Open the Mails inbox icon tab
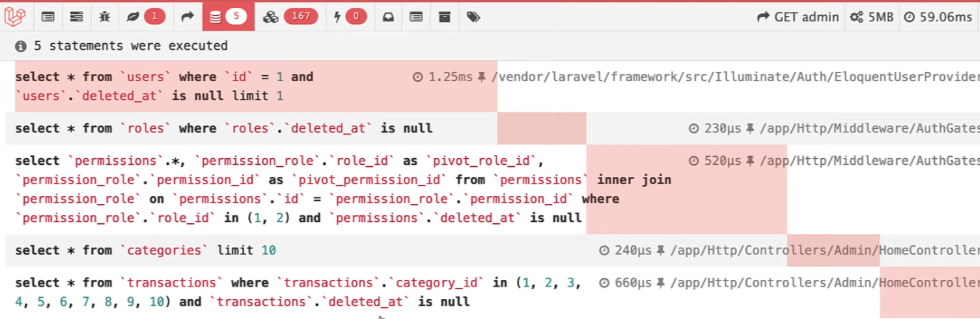The image size is (980, 319). (388, 17)
